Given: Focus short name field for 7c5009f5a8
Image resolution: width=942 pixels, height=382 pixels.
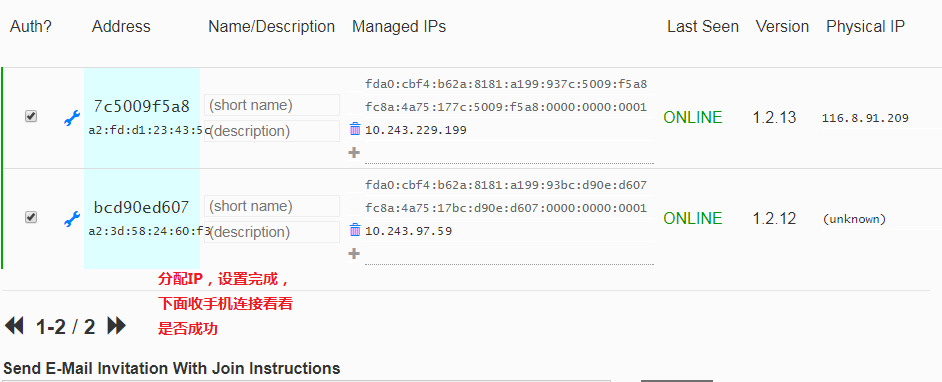Looking at the screenshot, I should coord(272,105).
